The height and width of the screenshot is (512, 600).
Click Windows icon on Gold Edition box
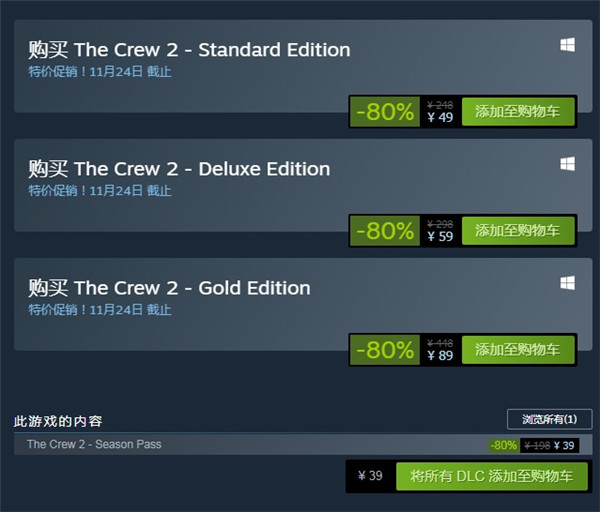pyautogui.click(x=567, y=283)
